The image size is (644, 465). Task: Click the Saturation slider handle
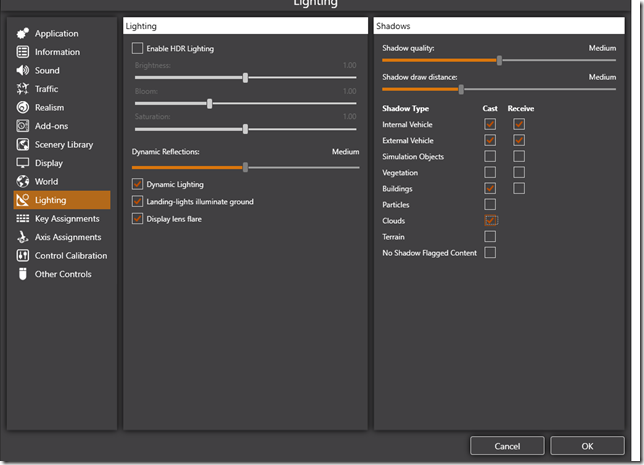tap(245, 129)
